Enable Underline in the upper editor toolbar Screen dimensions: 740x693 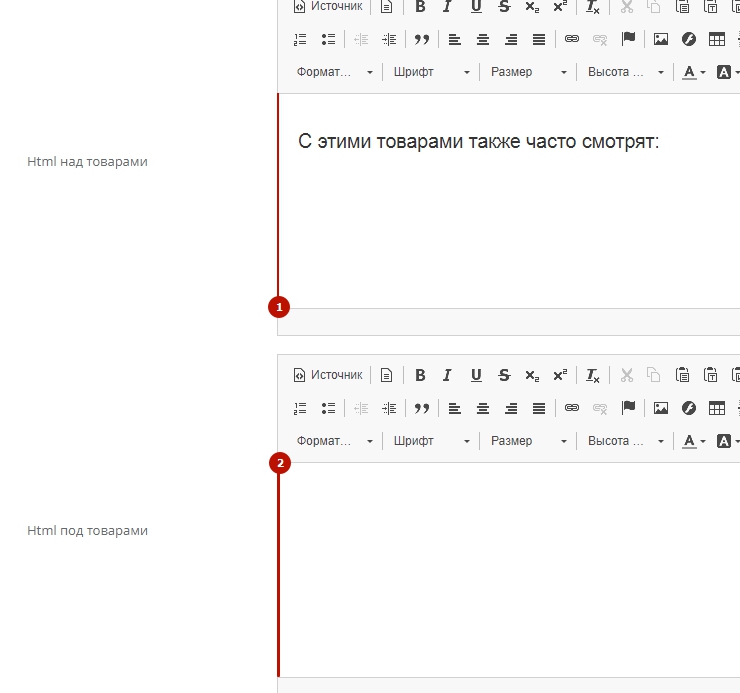click(476, 7)
